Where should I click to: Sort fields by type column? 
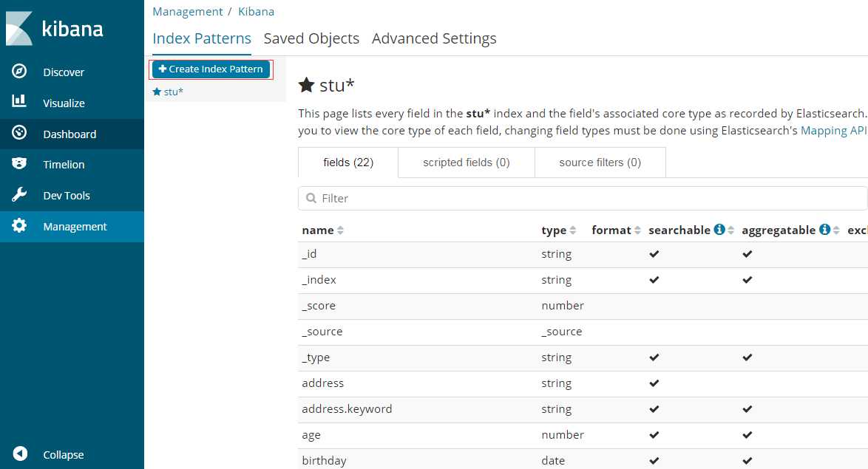coord(572,230)
